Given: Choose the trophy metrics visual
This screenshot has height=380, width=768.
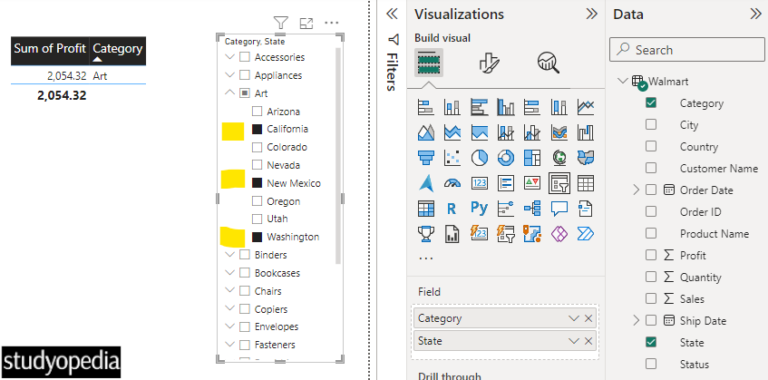Looking at the screenshot, I should click(x=425, y=234).
